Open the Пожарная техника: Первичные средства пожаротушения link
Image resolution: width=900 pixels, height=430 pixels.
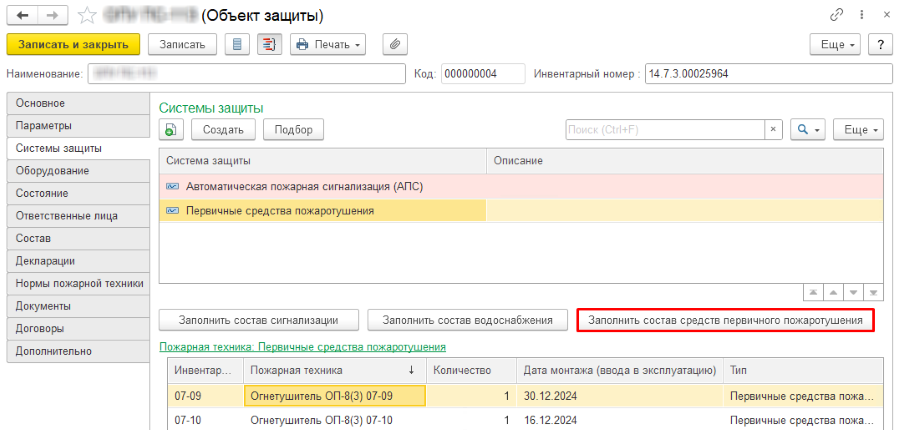(302, 347)
